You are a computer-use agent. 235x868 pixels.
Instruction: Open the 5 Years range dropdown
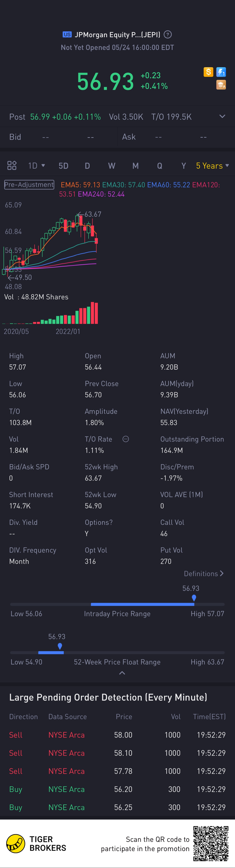coord(212,165)
